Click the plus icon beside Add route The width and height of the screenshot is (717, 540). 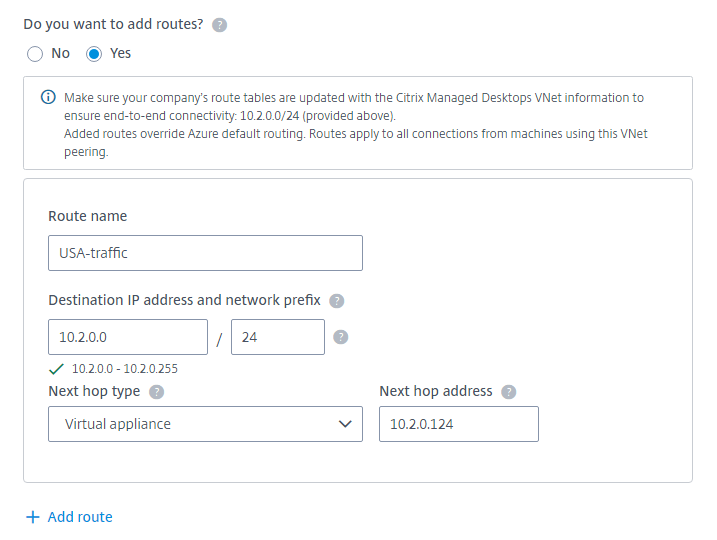click(33, 517)
